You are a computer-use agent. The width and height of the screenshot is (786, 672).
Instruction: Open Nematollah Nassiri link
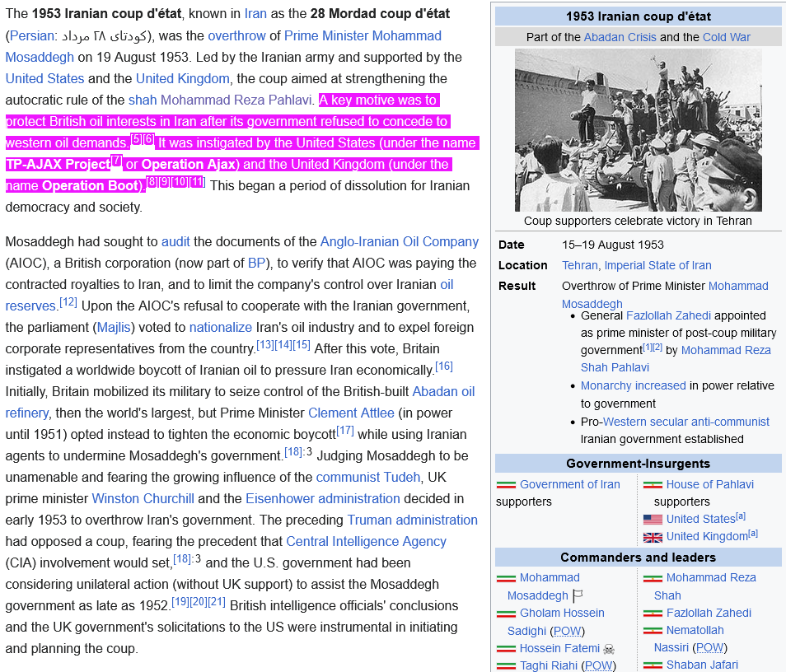pos(695,630)
